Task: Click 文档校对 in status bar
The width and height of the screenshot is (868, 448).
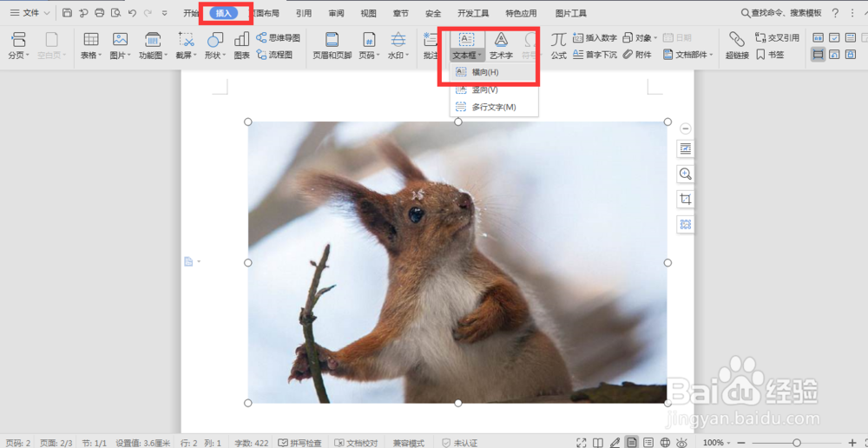Action: [x=357, y=443]
